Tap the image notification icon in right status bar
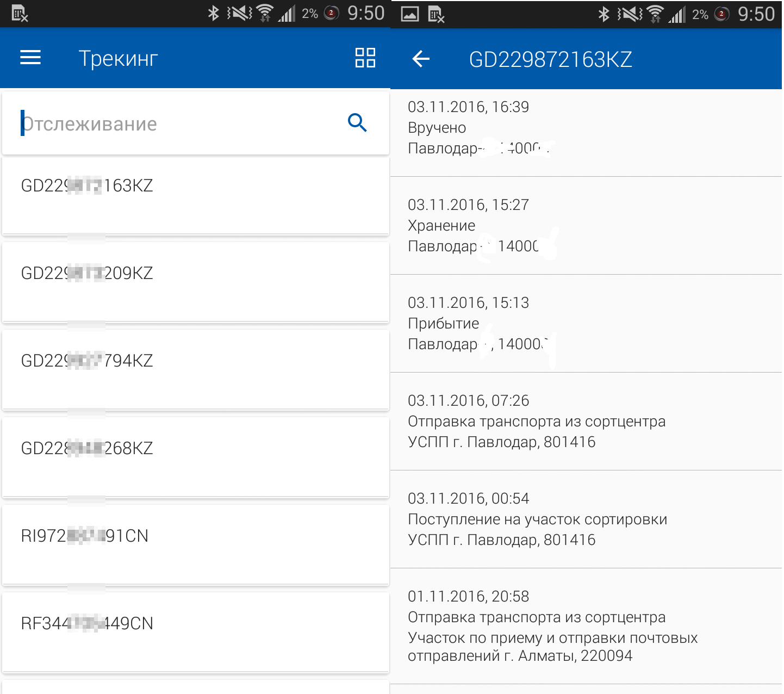This screenshot has width=784, height=694. pos(410,14)
